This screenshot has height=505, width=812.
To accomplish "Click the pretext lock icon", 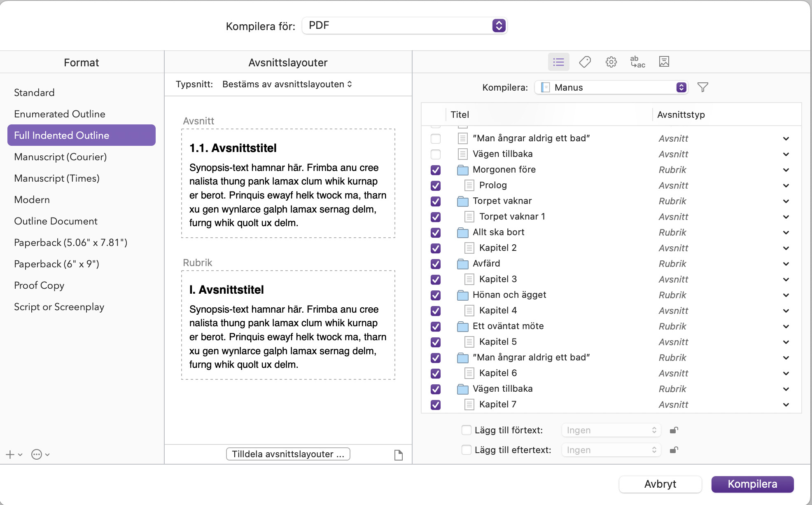I will pos(674,430).
